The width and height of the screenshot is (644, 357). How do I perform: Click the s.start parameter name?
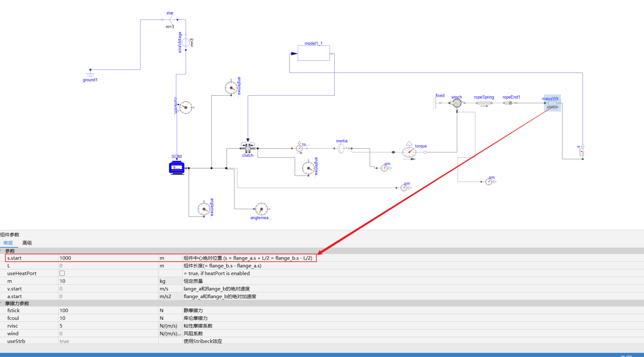pos(14,258)
